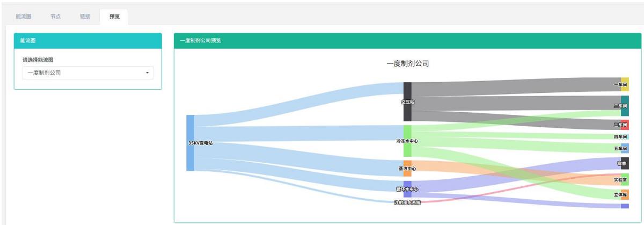The width and height of the screenshot is (644, 225).
Task: Go to the 链接 tab
Action: tap(85, 16)
